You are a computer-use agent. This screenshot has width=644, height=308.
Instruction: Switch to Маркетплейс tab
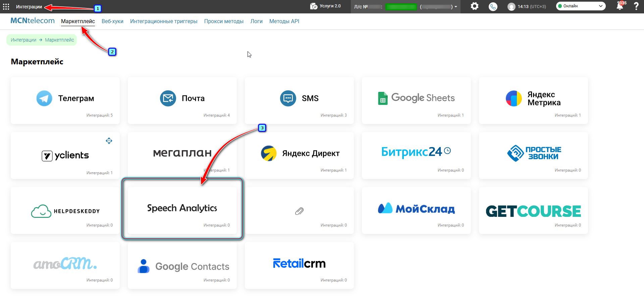pos(78,21)
